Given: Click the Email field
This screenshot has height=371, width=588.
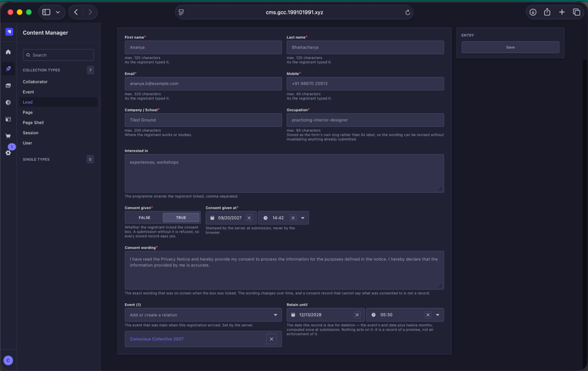Looking at the screenshot, I should click(x=203, y=84).
